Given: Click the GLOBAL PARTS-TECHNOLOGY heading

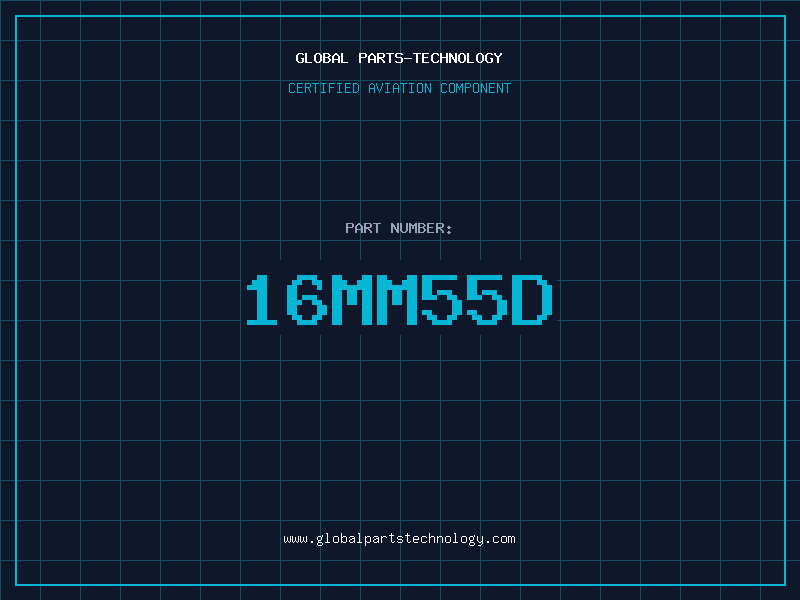Looking at the screenshot, I should click(399, 58).
